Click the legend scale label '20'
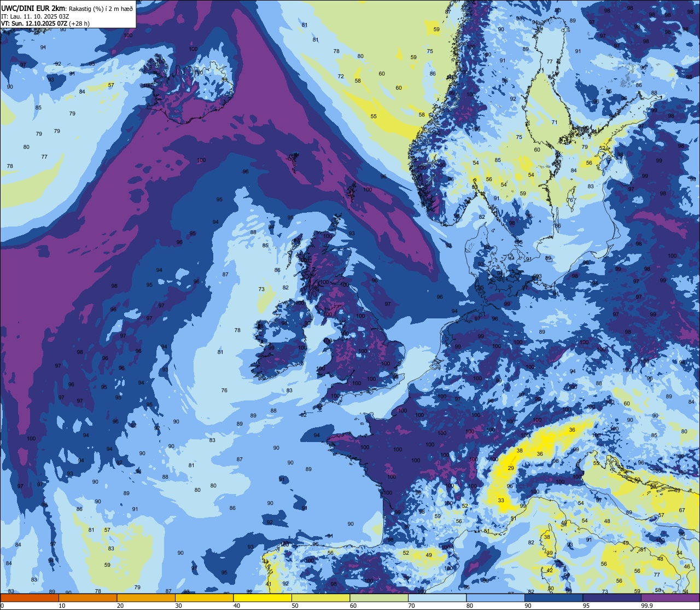The width and height of the screenshot is (700, 610). [120, 606]
